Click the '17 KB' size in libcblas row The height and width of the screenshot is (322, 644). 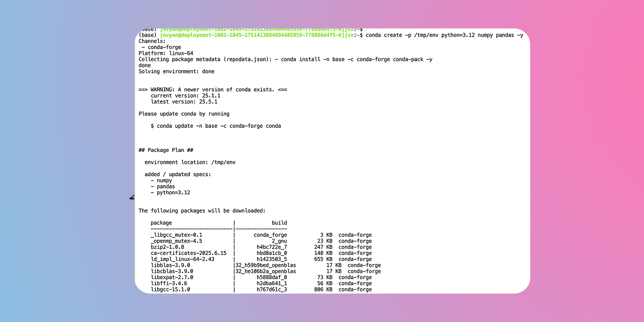tap(334, 271)
